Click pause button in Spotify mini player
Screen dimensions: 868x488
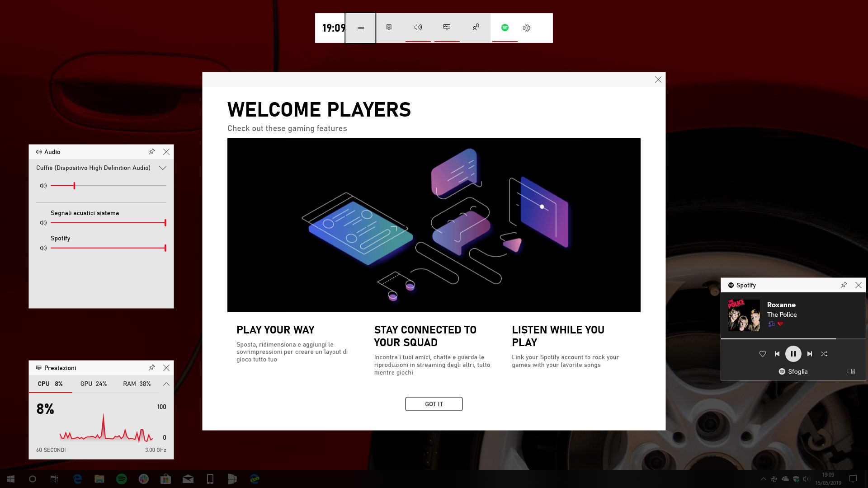tap(793, 353)
